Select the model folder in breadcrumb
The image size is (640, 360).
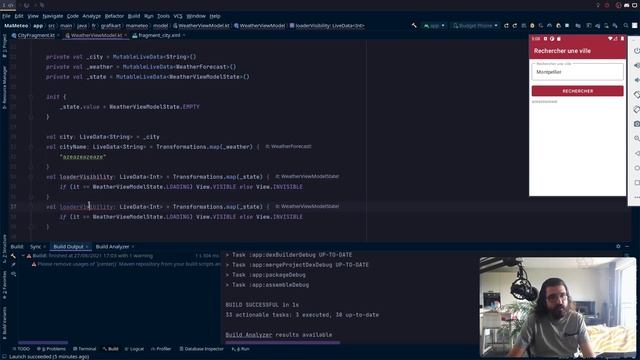pos(160,25)
